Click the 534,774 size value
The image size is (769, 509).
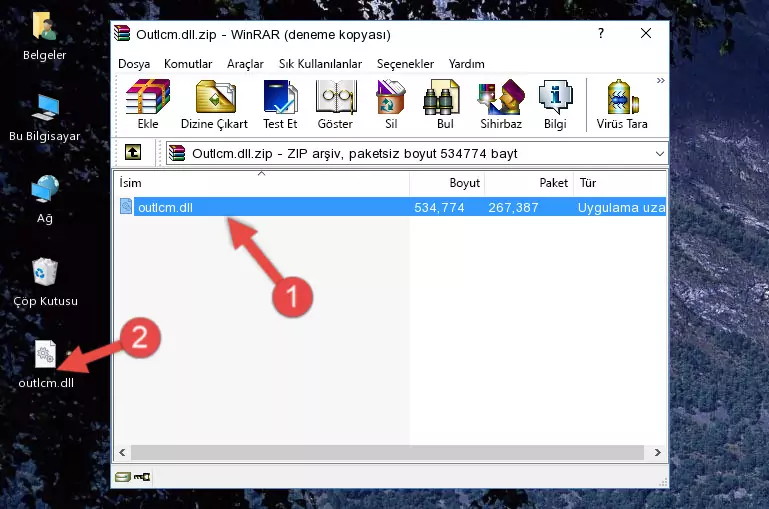click(x=439, y=207)
